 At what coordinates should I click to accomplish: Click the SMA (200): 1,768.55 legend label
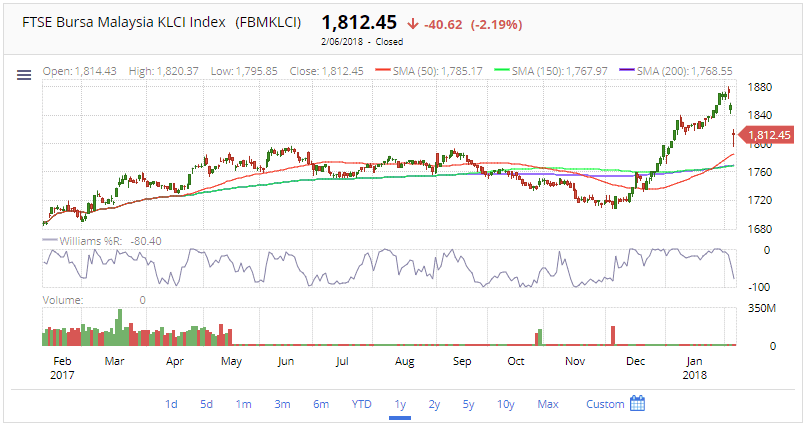click(684, 71)
